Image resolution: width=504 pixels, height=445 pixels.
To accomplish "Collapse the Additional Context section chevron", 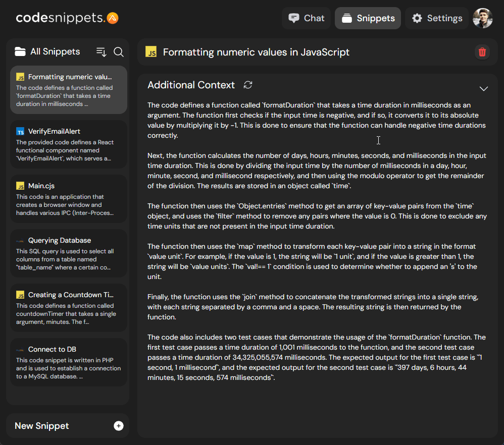I will pyautogui.click(x=483, y=89).
